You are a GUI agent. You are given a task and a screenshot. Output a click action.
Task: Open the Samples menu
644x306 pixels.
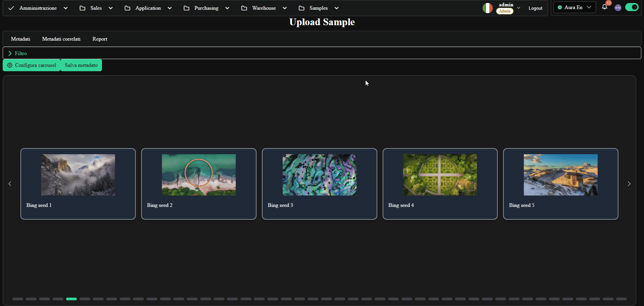tap(319, 8)
